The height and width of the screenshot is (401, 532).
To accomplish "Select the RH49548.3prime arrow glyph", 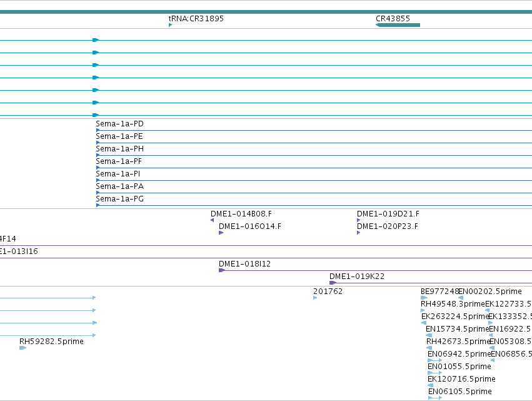I will pos(423,310).
